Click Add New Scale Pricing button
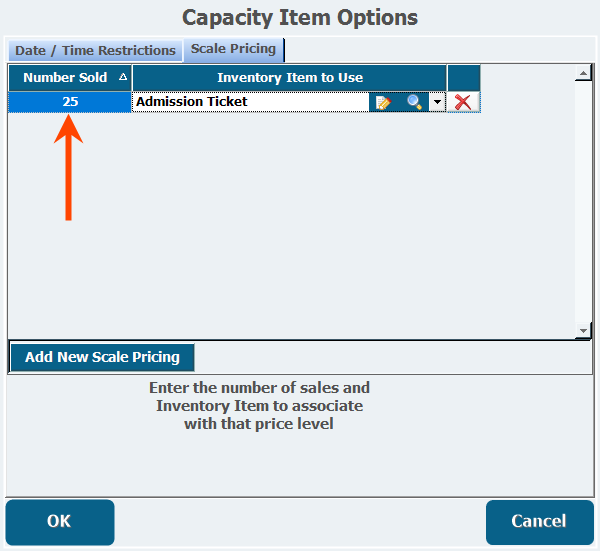This screenshot has width=600, height=551. [102, 357]
